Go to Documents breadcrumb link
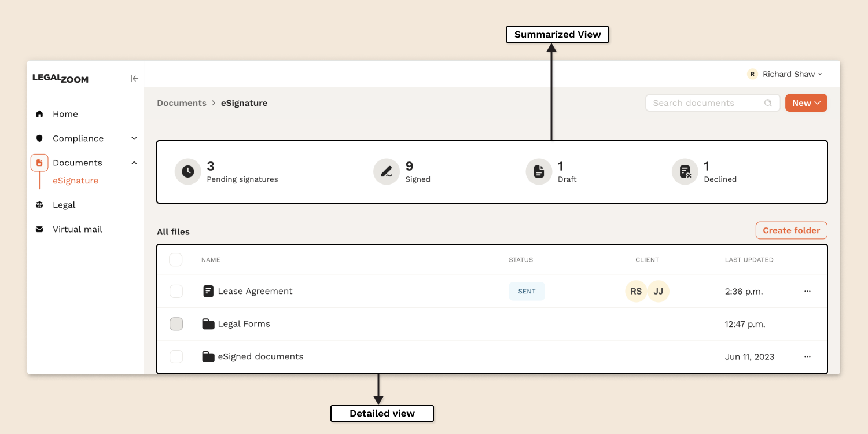 tap(181, 103)
